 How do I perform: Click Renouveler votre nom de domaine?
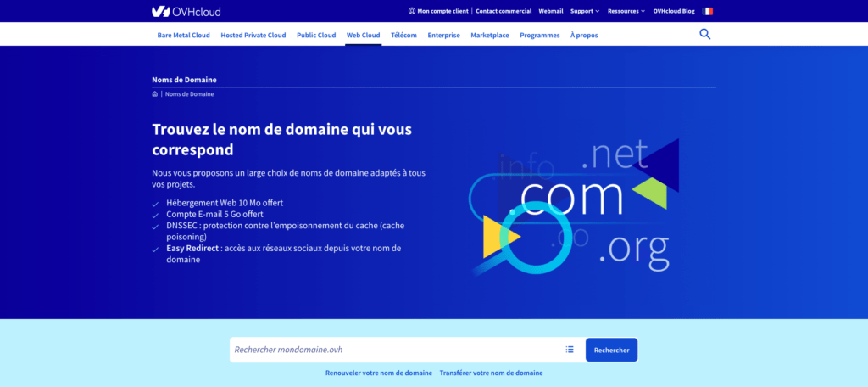(x=379, y=373)
